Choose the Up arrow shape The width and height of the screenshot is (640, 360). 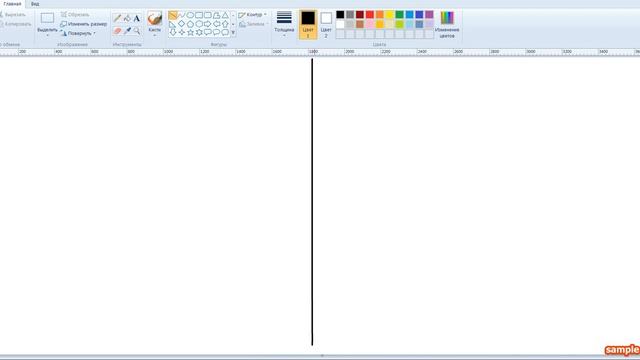(225, 24)
